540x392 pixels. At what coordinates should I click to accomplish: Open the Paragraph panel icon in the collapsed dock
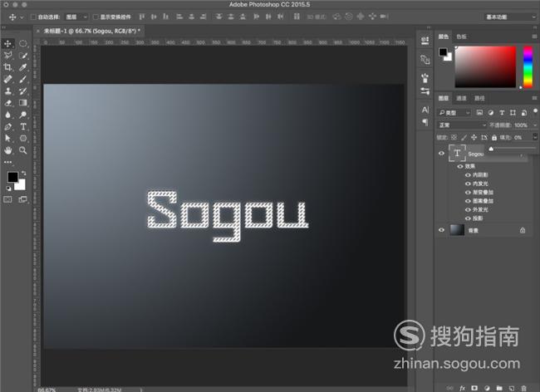[x=425, y=122]
